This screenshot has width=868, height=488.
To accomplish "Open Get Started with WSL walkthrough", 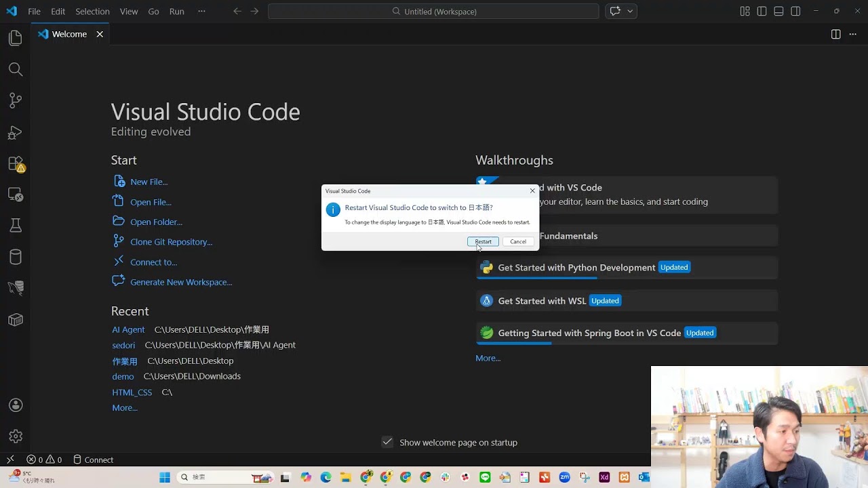I will point(627,301).
